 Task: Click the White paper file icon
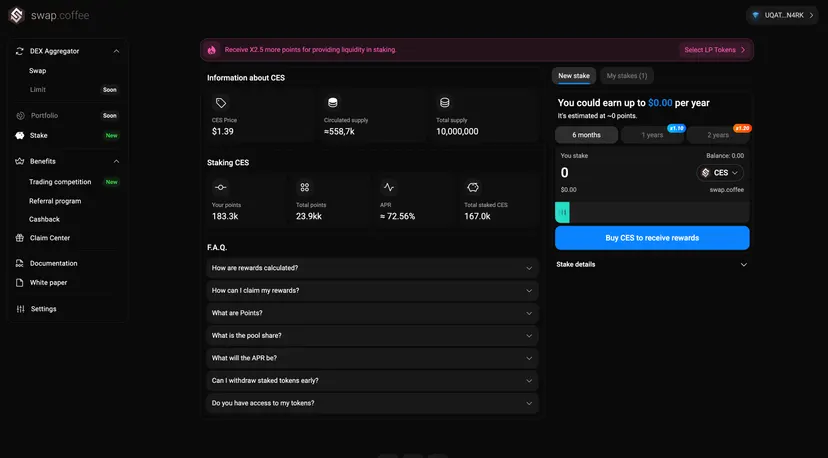[x=20, y=283]
